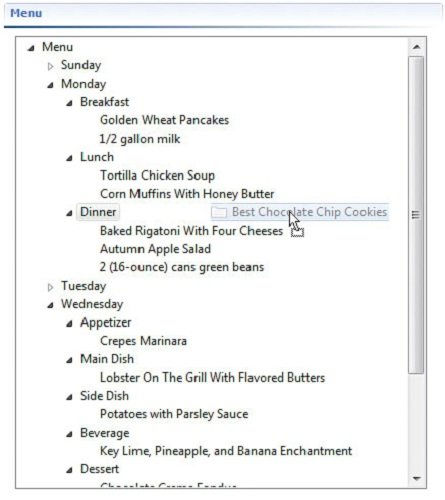
Task: Select Tortilla Chicken Soup item
Action: pos(157,175)
